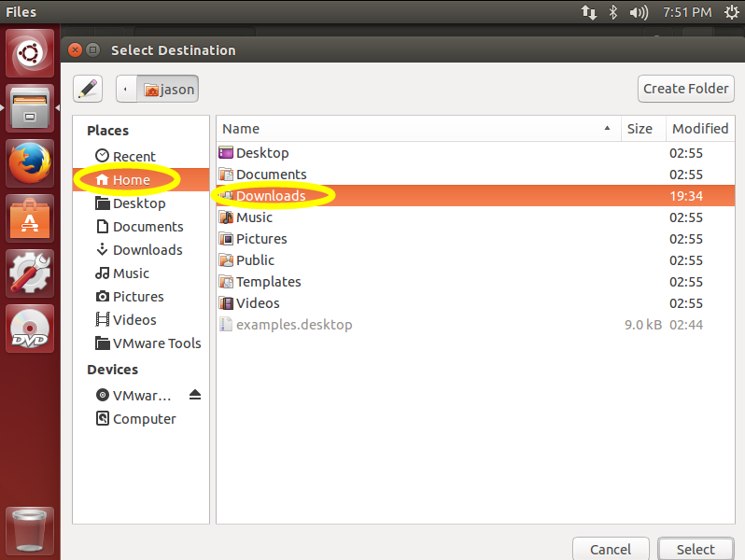Select the Downloads folder row in file list
Image resolution: width=745 pixels, height=560 pixels.
click(475, 196)
